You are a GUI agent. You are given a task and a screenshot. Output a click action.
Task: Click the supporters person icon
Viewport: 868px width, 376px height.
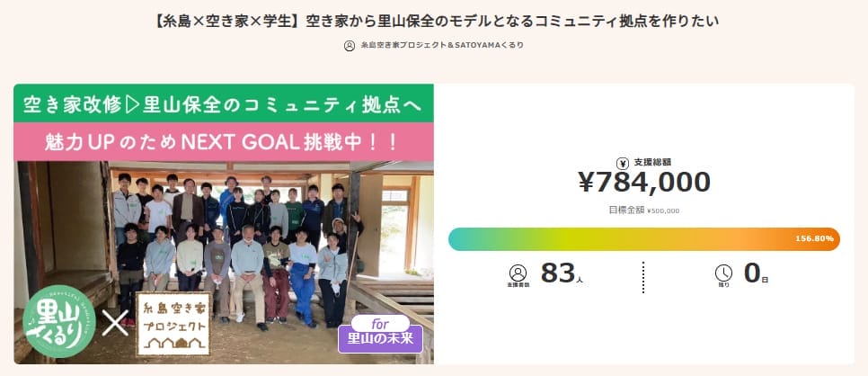(518, 273)
